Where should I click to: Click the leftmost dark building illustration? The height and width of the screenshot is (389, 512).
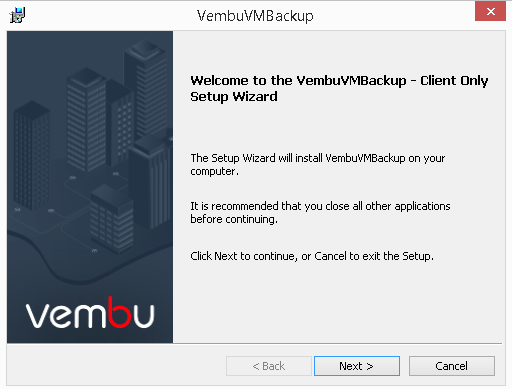click(x=32, y=155)
